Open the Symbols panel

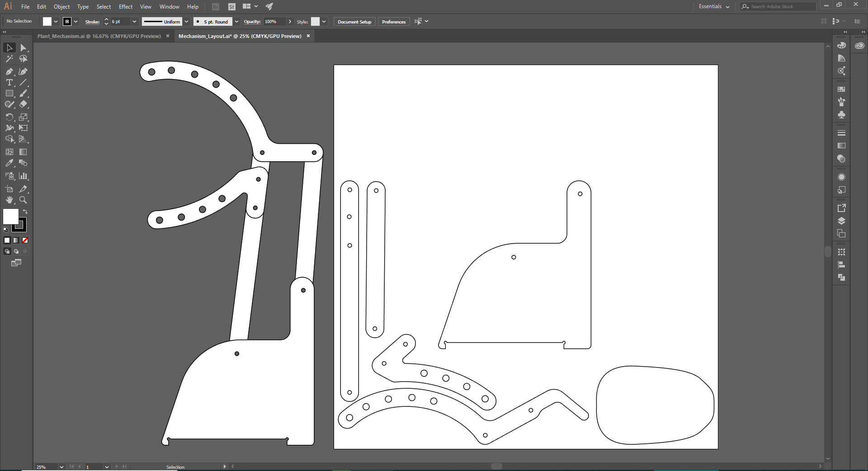pyautogui.click(x=841, y=115)
